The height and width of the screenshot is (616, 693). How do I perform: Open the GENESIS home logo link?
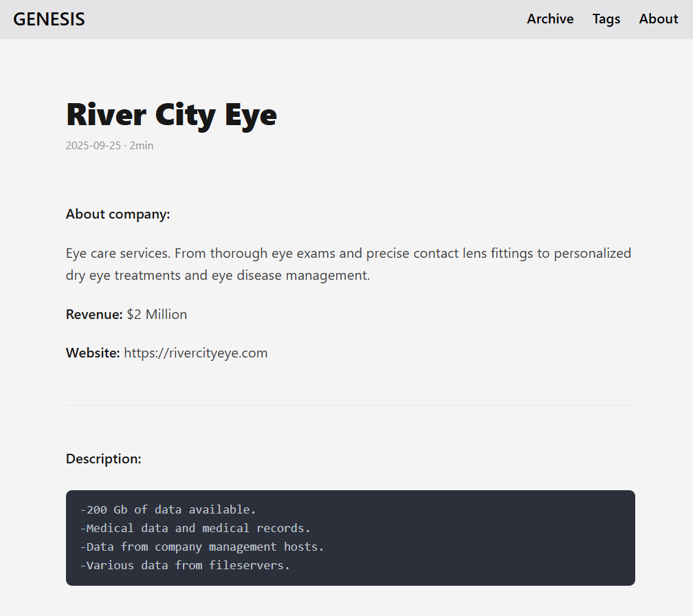pyautogui.click(x=49, y=19)
